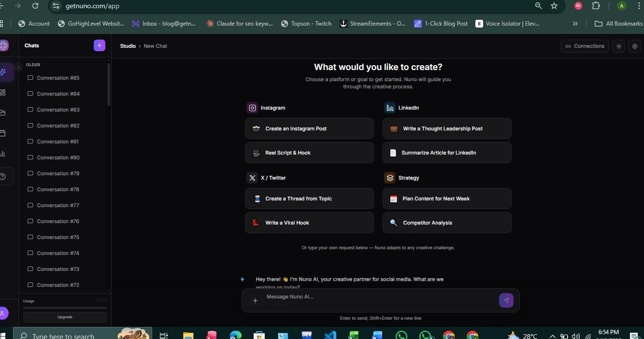Expand the hidden bookmarks overflow chevron
Image resolution: width=644 pixels, height=339 pixels.
[x=575, y=24]
